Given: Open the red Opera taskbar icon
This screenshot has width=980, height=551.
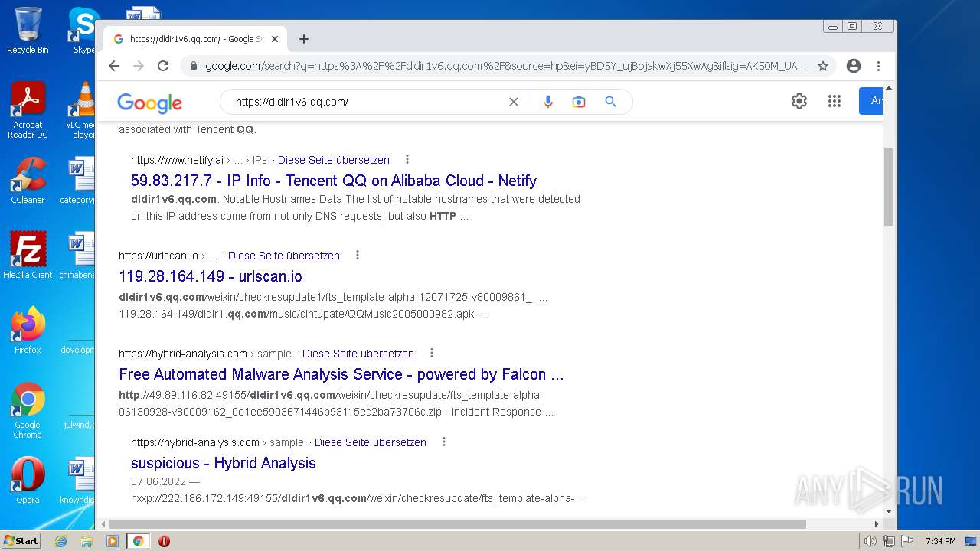Looking at the screenshot, I should coord(164,541).
